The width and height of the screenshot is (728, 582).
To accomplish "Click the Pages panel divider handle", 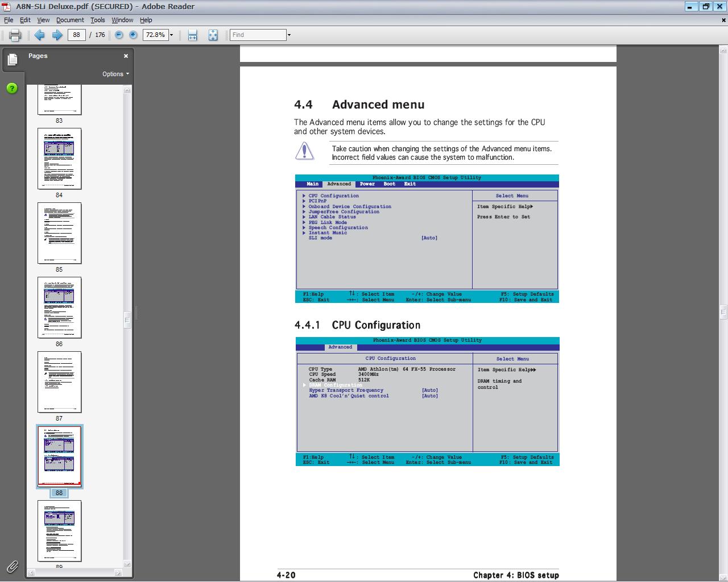I will pos(136,313).
